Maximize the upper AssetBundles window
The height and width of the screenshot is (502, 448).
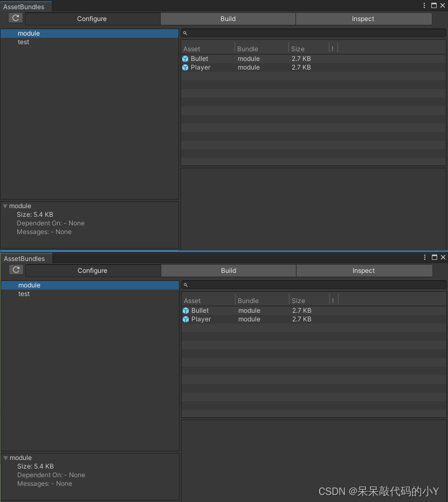coord(434,5)
